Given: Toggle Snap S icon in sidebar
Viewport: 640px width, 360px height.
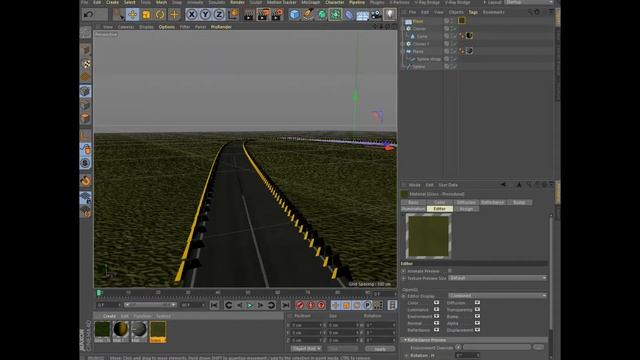Looking at the screenshot, I should 85,163.
